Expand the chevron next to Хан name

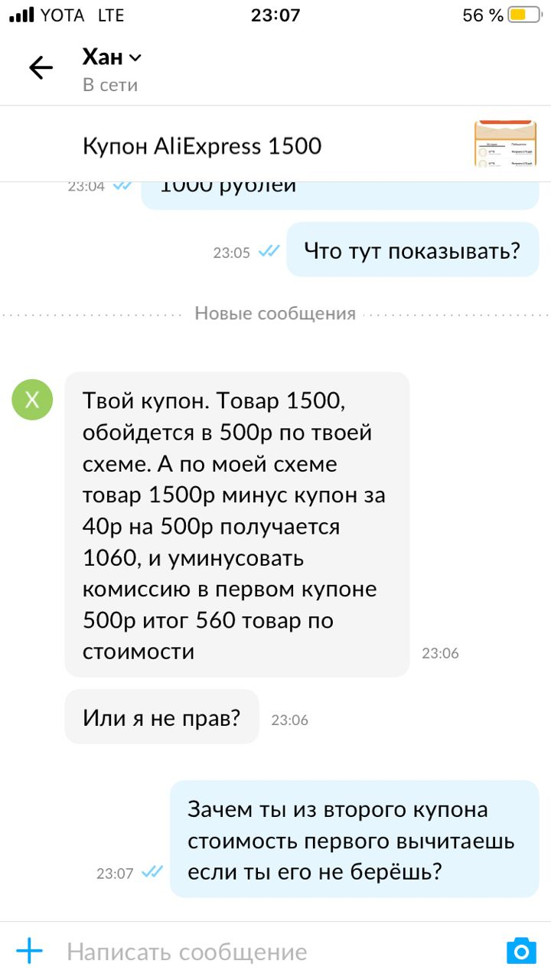point(135,58)
